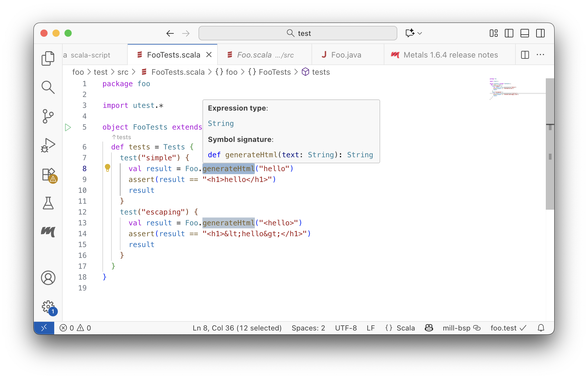Run the FooTests suite via play icon

coord(68,127)
